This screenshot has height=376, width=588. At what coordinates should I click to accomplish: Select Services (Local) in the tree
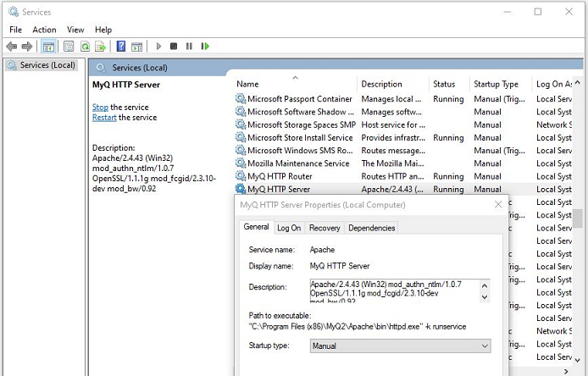tap(47, 65)
